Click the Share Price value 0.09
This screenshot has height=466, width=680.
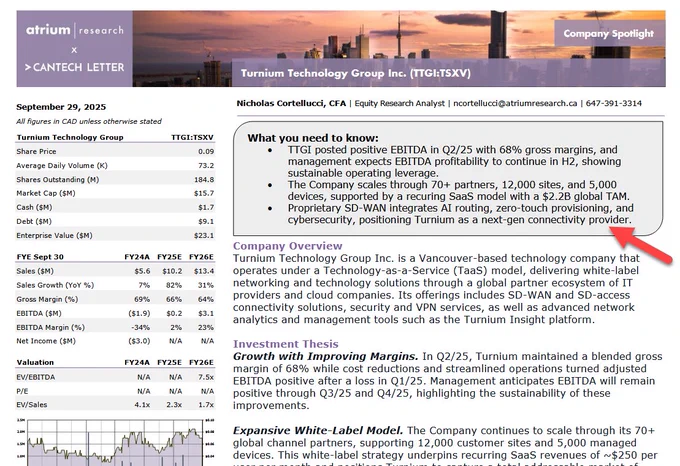click(206, 151)
